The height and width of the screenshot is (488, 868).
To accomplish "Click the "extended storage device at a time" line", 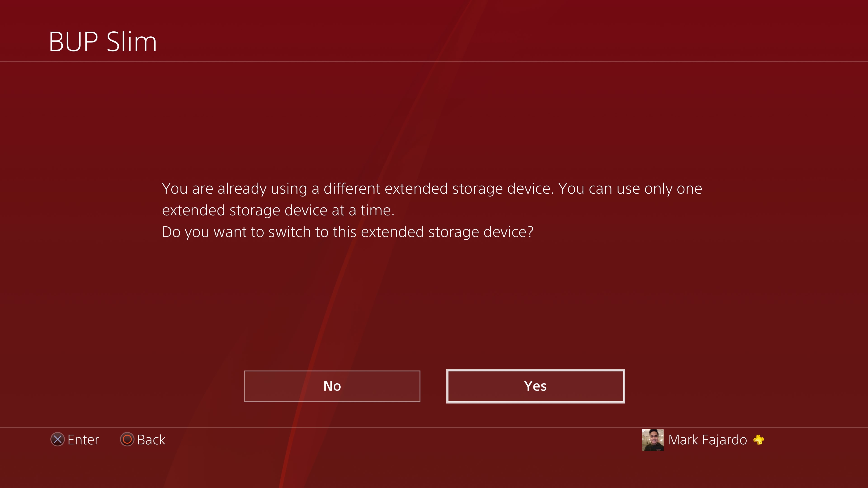I will tap(278, 210).
